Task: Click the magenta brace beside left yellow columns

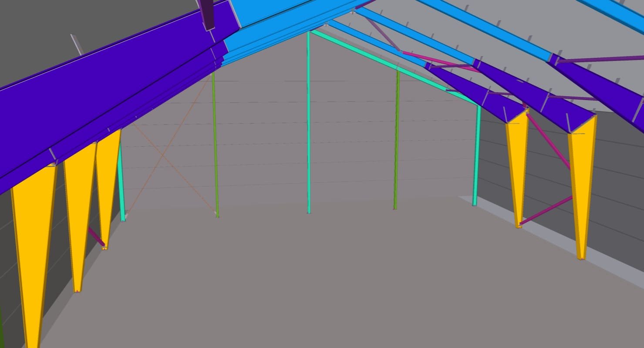Action: click(96, 236)
